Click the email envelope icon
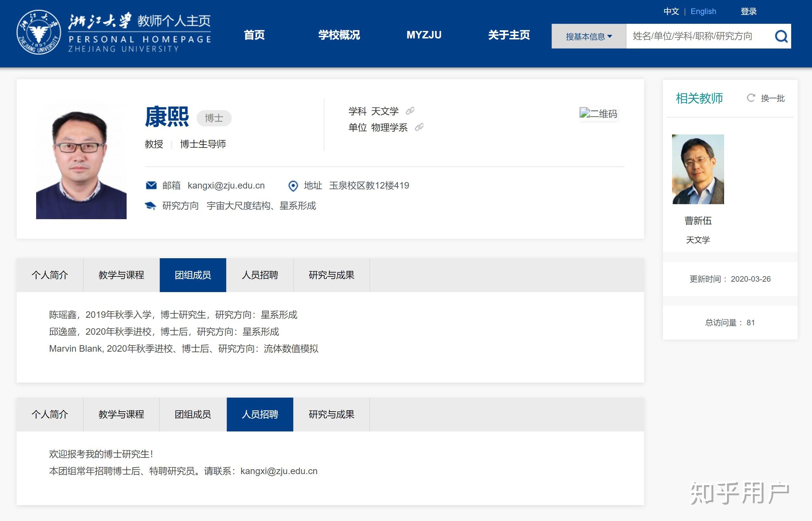The height and width of the screenshot is (521, 812). 151,185
